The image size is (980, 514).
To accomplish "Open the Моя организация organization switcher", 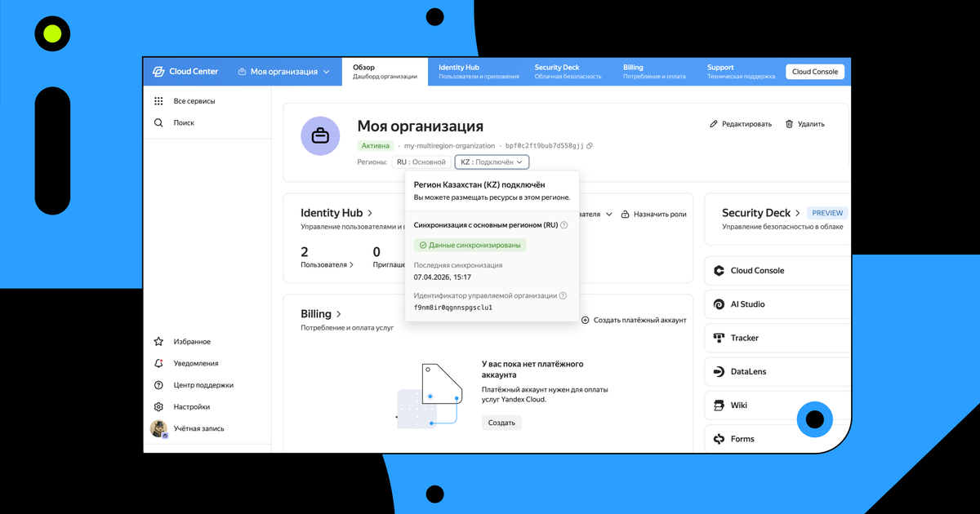I will [283, 72].
